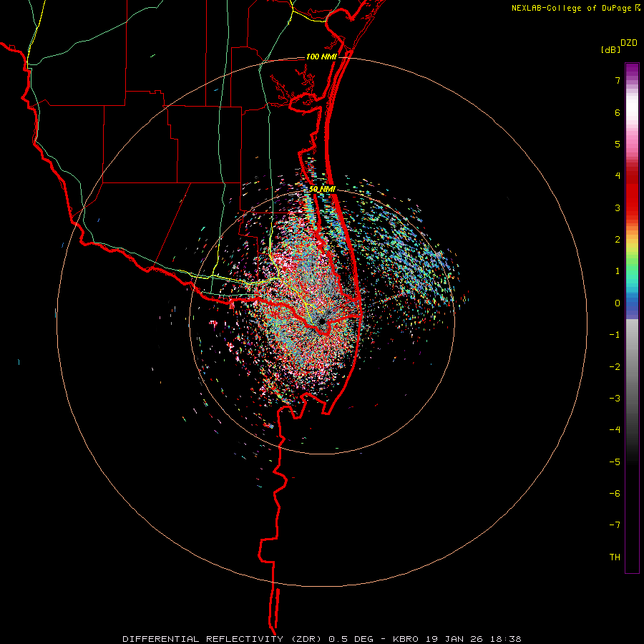Click the 100 NMI range ring label
Viewport: 644px width, 644px height.
coord(321,57)
